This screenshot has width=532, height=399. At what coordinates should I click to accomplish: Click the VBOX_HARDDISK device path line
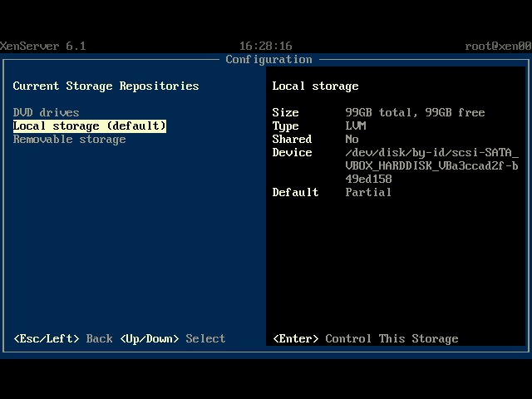click(x=431, y=166)
